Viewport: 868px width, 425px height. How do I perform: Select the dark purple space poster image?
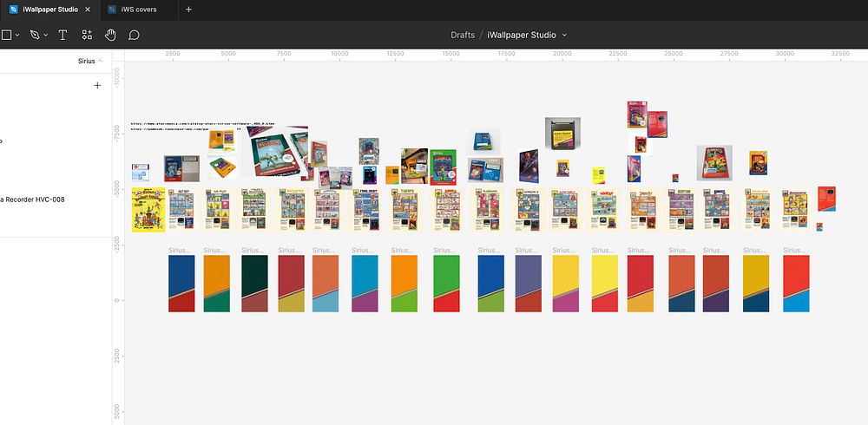pos(529,166)
